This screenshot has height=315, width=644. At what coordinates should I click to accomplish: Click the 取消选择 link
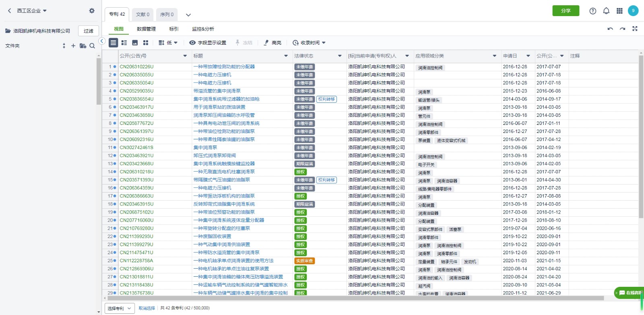(x=147, y=308)
